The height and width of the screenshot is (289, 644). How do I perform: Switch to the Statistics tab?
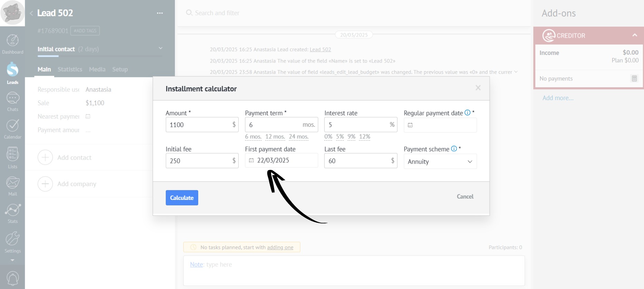click(x=70, y=69)
